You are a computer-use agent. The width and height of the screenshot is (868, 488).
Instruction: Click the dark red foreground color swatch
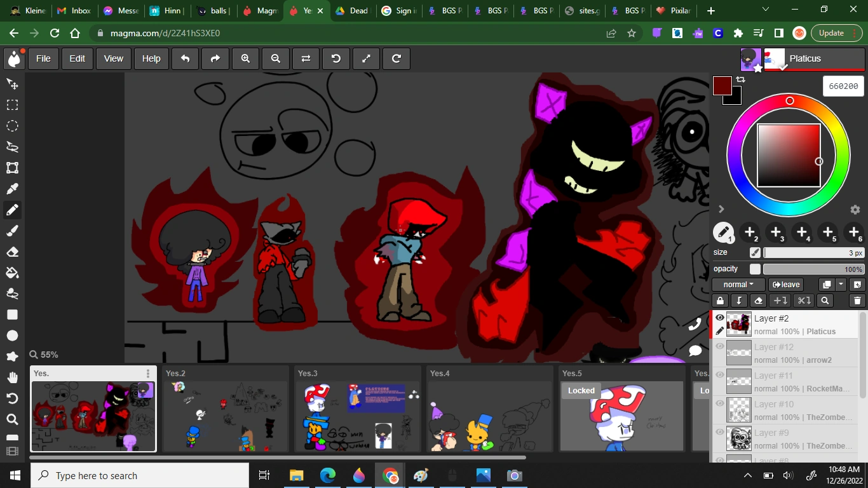click(721, 85)
